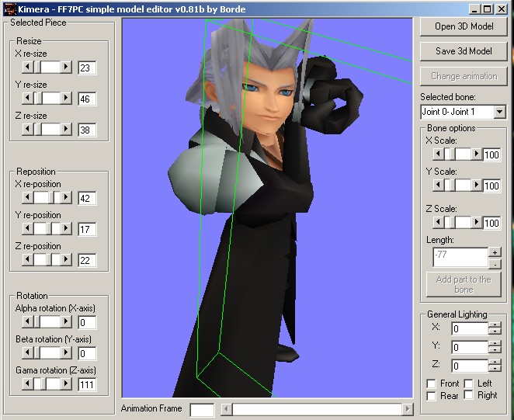Click the X Scale slider right arrow
Screen dimensions: 514x420
[x=476, y=154]
